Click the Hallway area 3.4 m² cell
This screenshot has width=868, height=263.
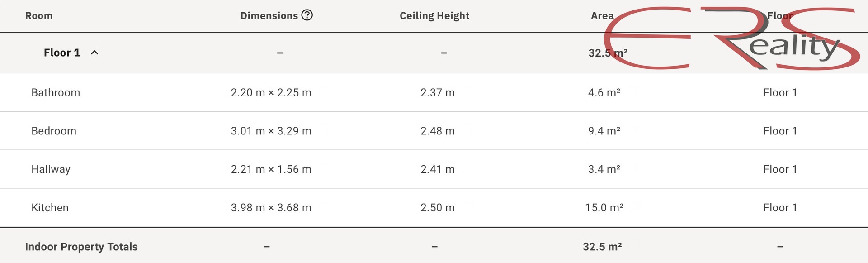click(x=604, y=169)
